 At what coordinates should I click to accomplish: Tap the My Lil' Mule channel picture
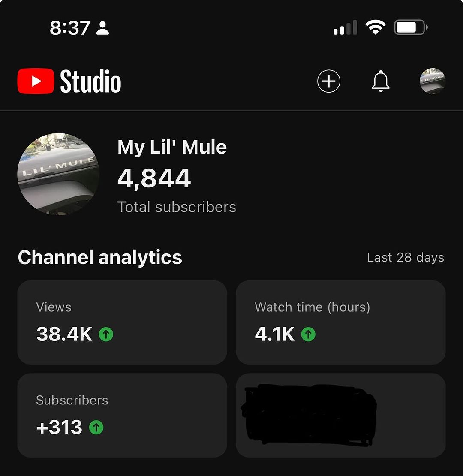(x=58, y=174)
